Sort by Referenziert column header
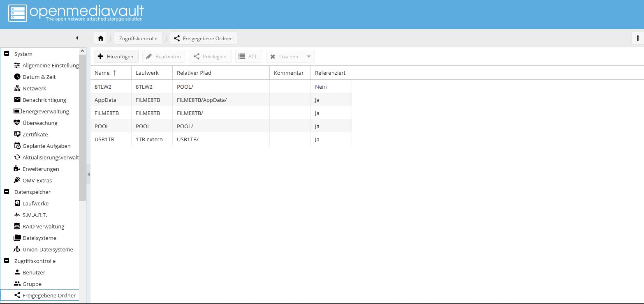 pyautogui.click(x=331, y=73)
